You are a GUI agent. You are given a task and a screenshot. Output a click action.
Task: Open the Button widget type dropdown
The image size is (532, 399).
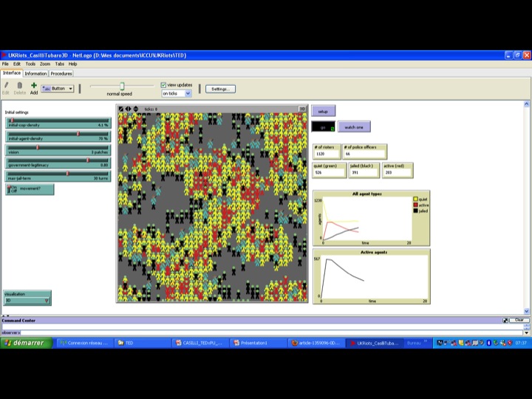tap(58, 89)
